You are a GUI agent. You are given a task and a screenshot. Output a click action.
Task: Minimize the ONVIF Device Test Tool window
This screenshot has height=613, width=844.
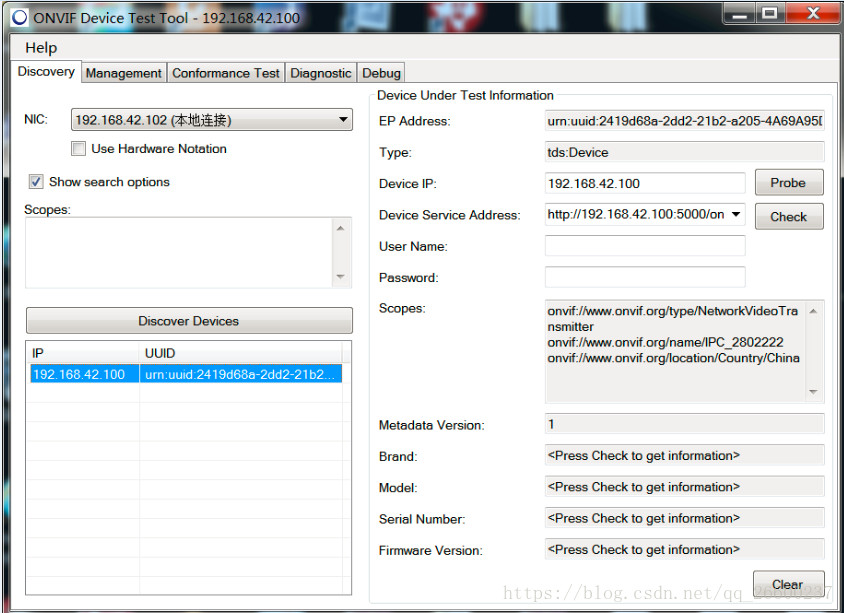pyautogui.click(x=740, y=13)
